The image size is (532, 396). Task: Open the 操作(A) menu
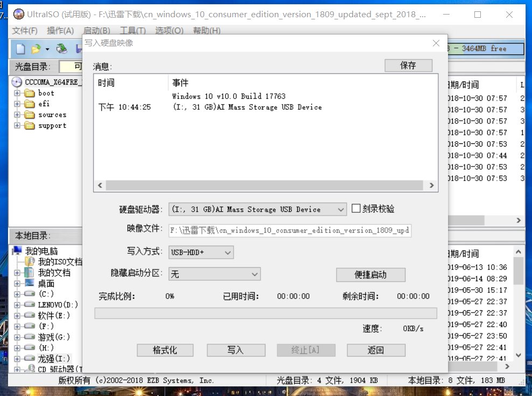pyautogui.click(x=60, y=31)
